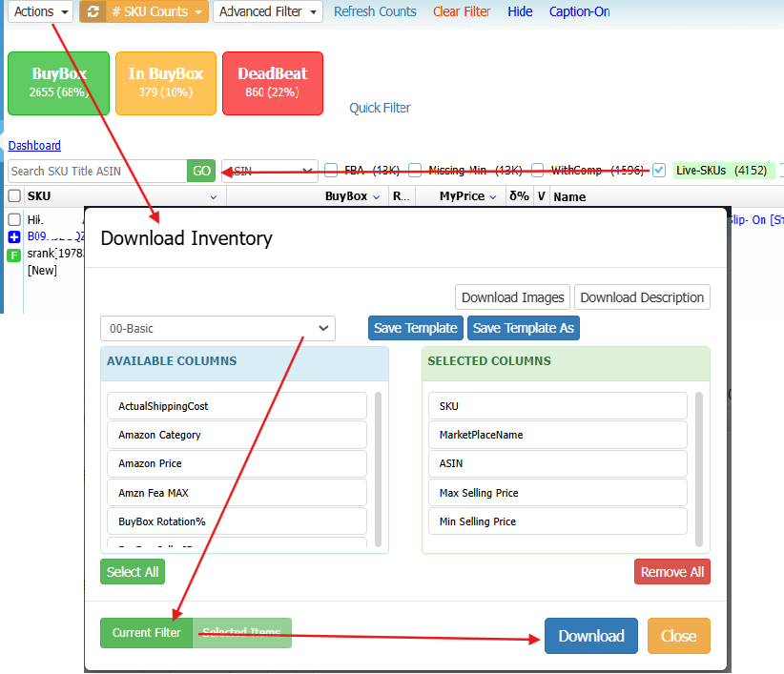Enable the FBA filter checkbox
The height and width of the screenshot is (674, 784).
(331, 171)
